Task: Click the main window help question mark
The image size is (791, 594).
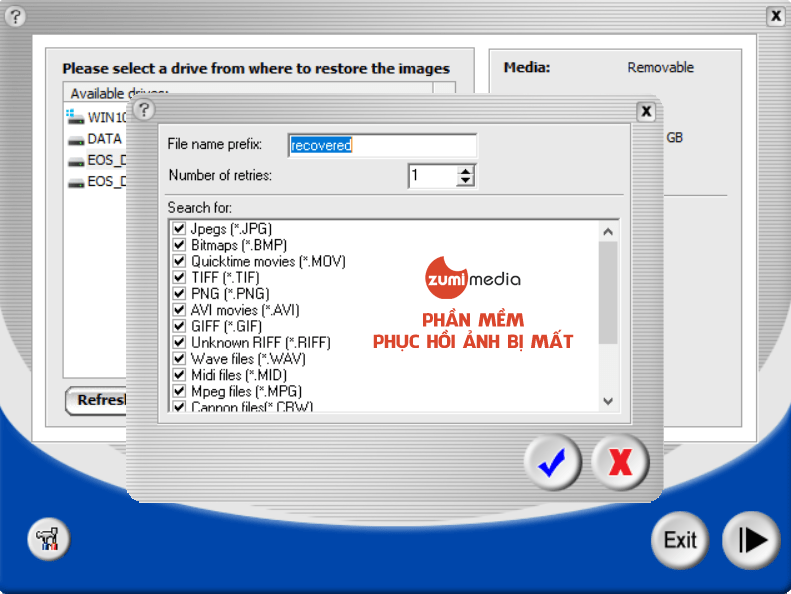Action: [x=15, y=16]
